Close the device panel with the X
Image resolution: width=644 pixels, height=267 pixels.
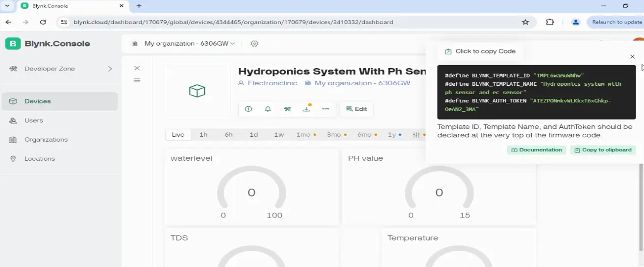coord(137,68)
